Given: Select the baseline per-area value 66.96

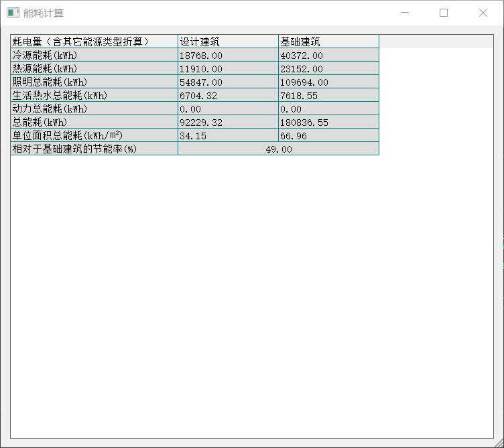Looking at the screenshot, I should click(x=328, y=135).
